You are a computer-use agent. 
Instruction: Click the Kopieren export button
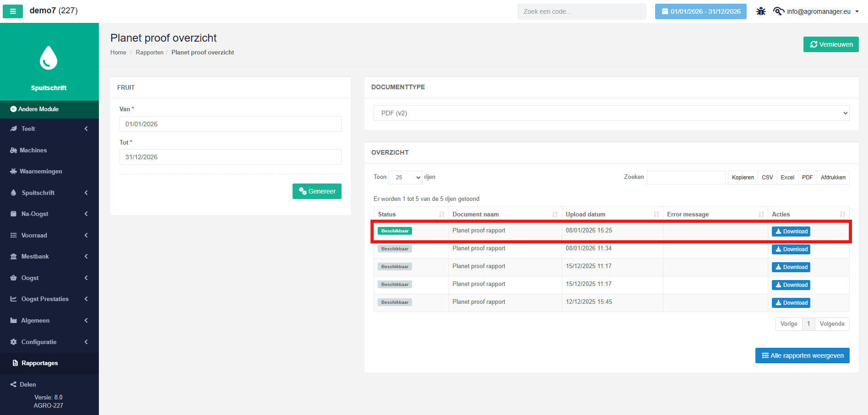(x=743, y=178)
